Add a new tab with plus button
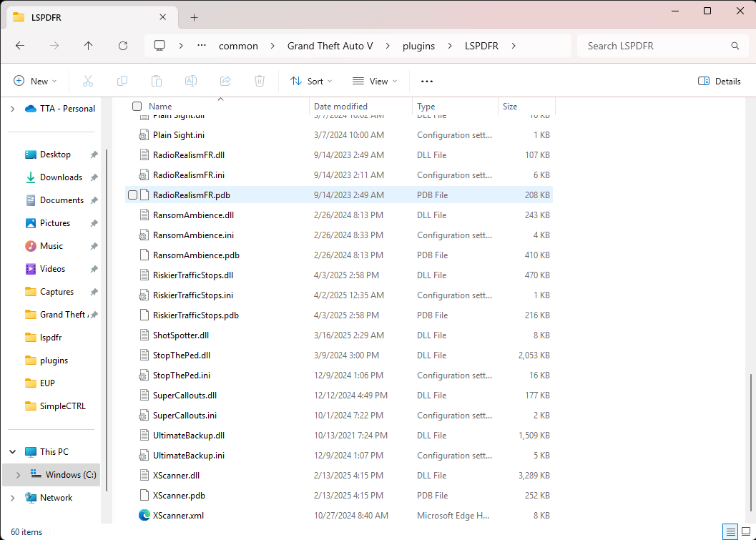 195,18
